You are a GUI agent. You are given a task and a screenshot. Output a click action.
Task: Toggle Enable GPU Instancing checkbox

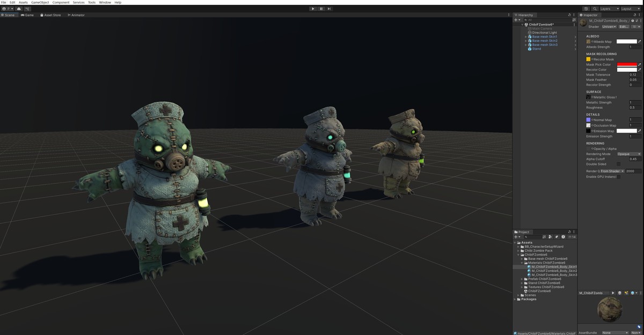click(x=618, y=176)
